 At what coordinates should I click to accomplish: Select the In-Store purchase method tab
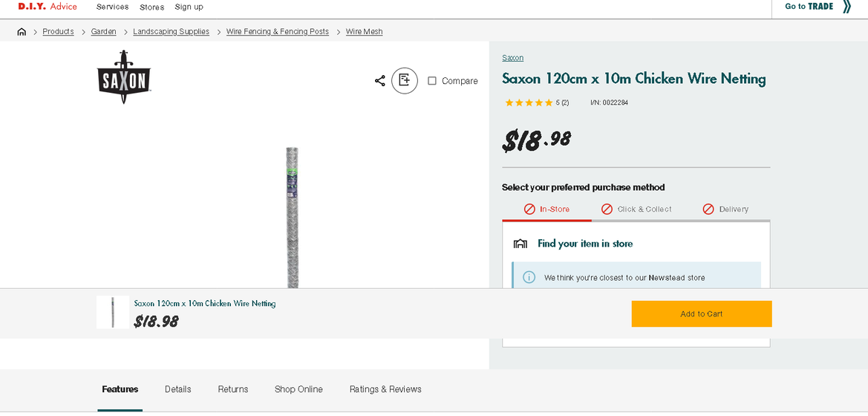click(x=546, y=209)
